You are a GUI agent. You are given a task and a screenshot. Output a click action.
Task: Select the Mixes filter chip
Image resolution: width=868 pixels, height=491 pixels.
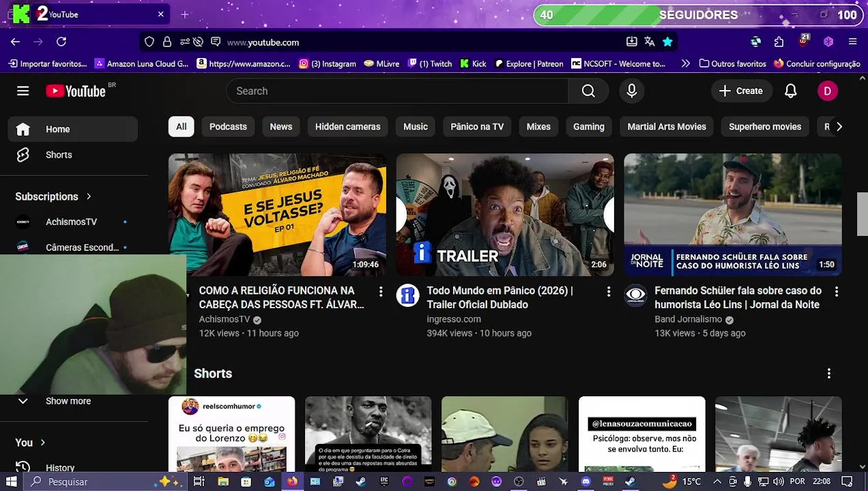pos(538,126)
